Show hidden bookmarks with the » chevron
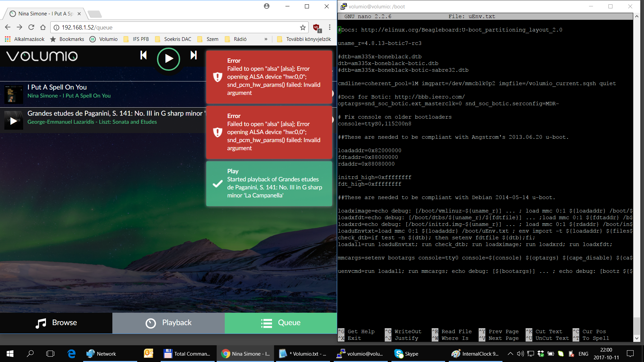This screenshot has height=362, width=644. pos(266,39)
